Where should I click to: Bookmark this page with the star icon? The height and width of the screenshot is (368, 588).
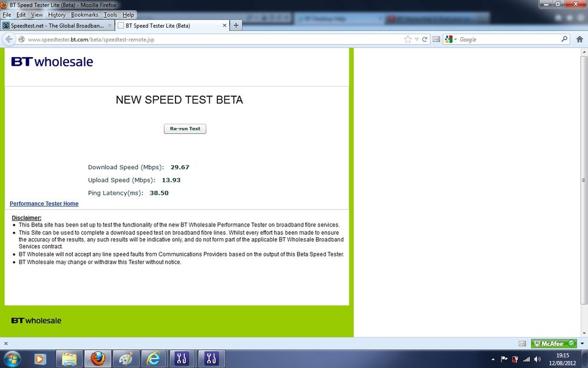click(408, 40)
